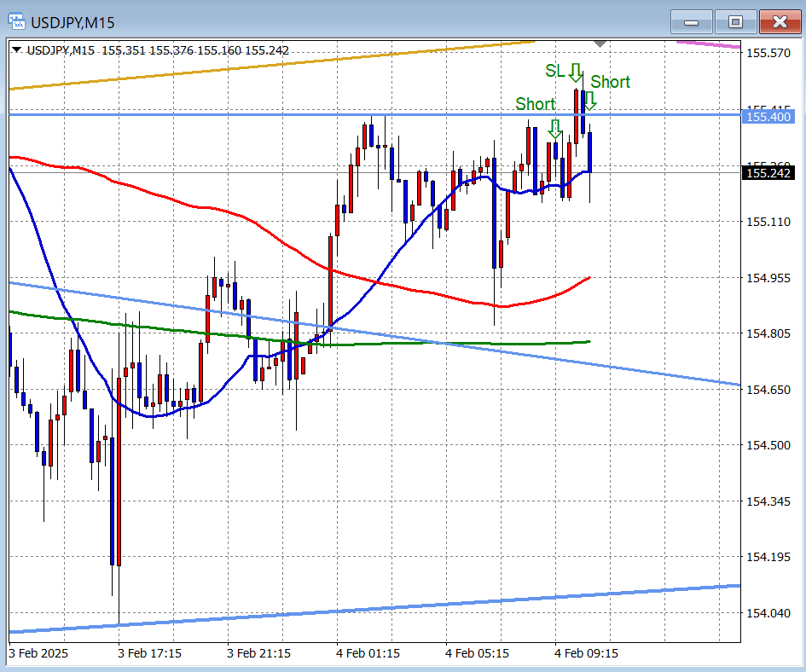The image size is (806, 672).
Task: Select the golden trendline near the top
Action: [x=256, y=66]
